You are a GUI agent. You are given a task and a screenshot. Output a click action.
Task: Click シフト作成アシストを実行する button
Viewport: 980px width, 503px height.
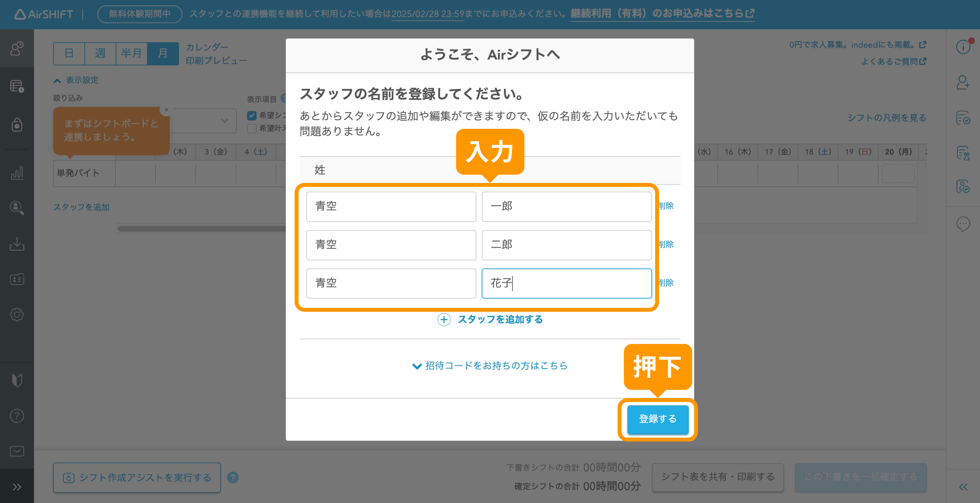tap(137, 477)
